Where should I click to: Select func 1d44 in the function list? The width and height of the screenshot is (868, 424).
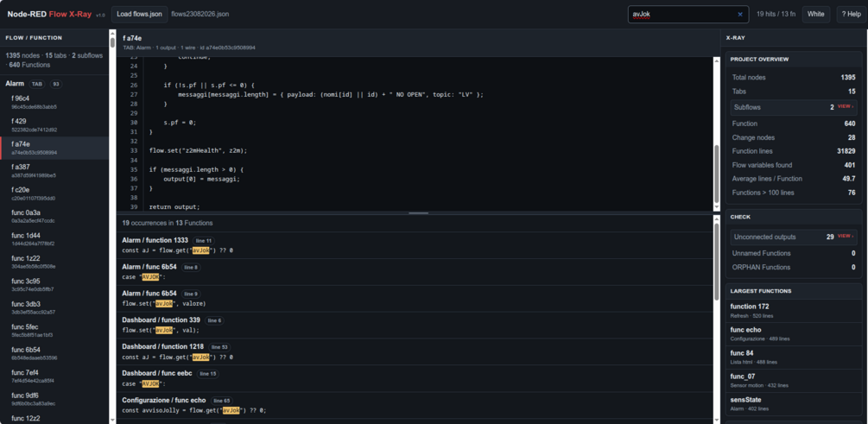(54, 239)
